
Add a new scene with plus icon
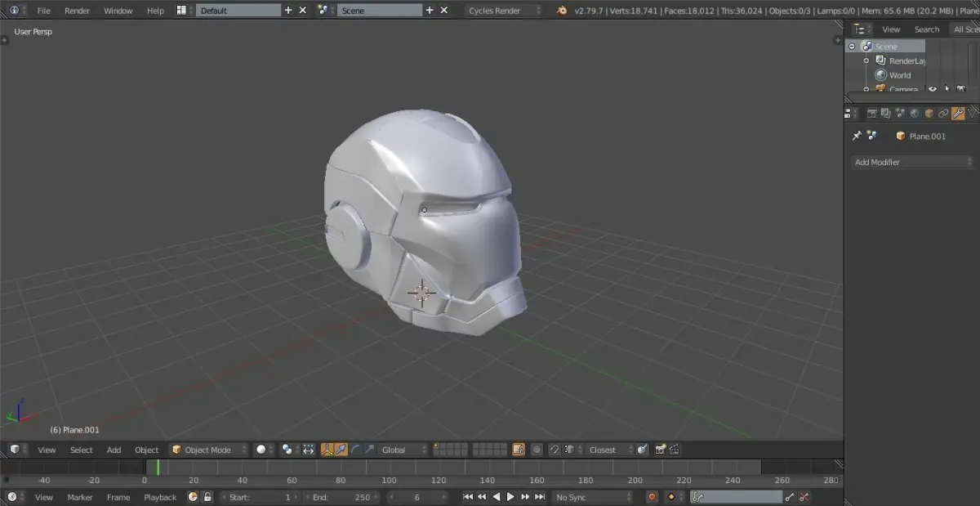(430, 11)
